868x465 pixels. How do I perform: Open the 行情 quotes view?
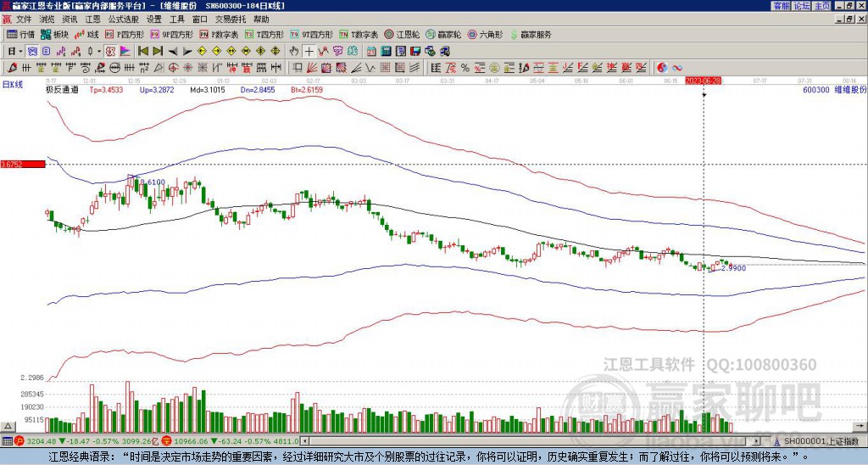(20, 34)
